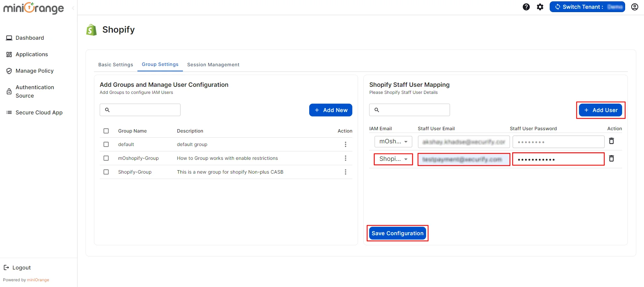
Task: Focus the staff user mapping search field
Action: tap(410, 110)
